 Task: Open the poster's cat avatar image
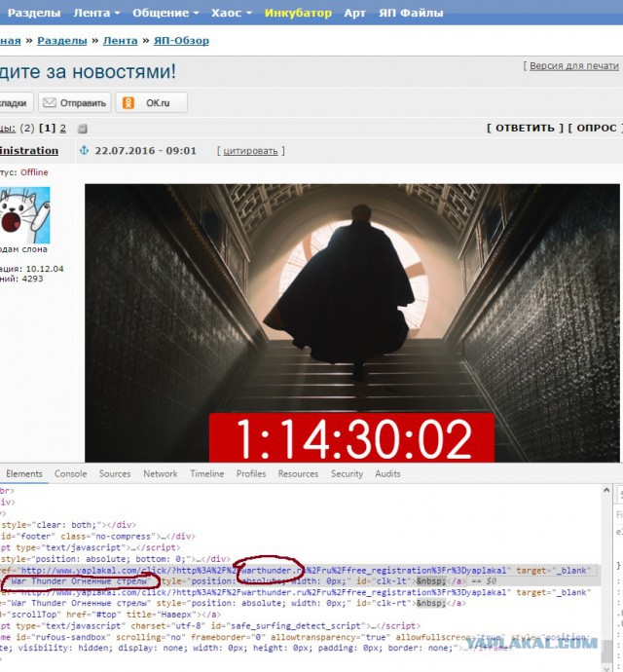click(x=25, y=215)
